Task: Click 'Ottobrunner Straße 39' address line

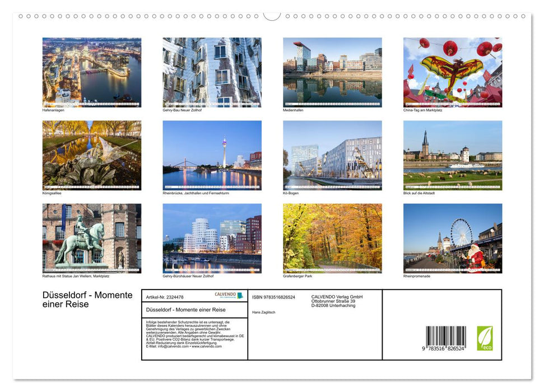Action: [333, 301]
